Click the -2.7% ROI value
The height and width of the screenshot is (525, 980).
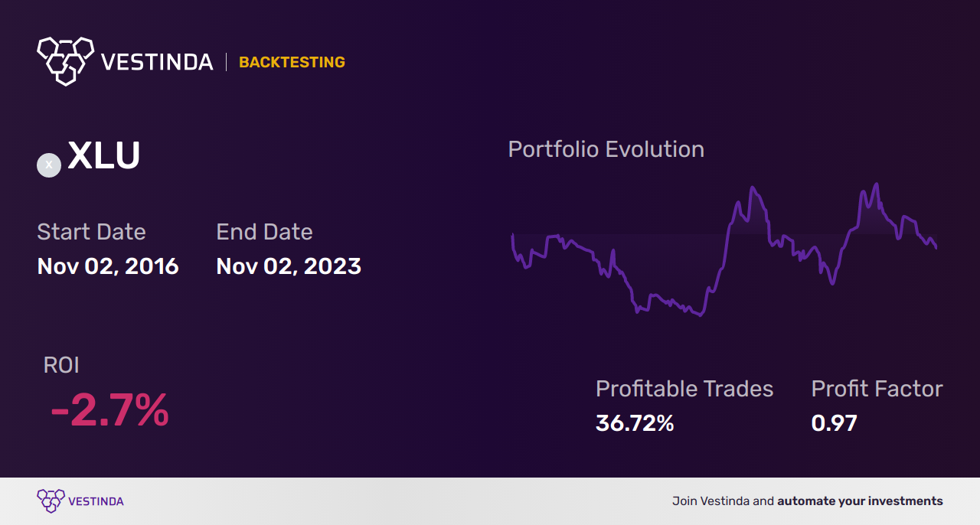tap(109, 411)
